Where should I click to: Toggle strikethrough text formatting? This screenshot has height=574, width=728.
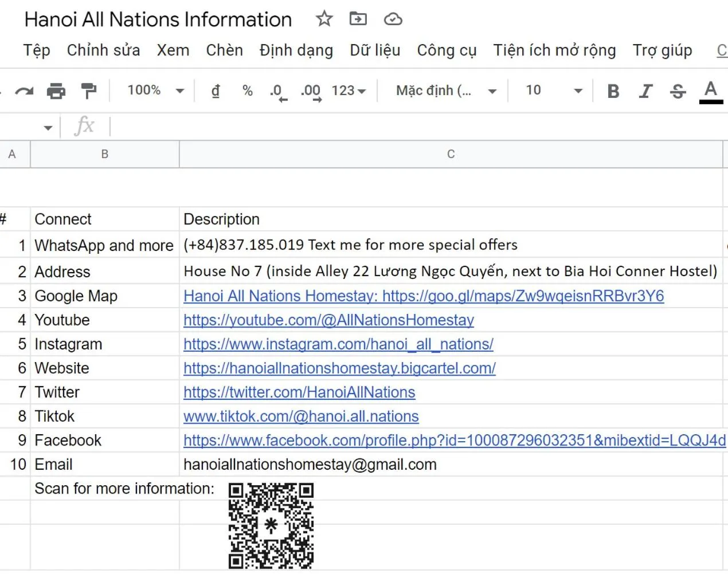(678, 91)
